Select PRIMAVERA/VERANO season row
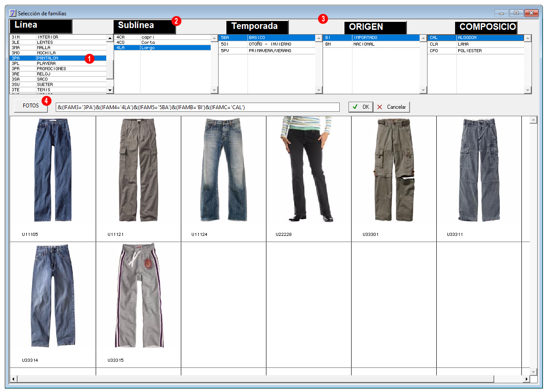Screen dimensions: 546x392 pos(267,51)
